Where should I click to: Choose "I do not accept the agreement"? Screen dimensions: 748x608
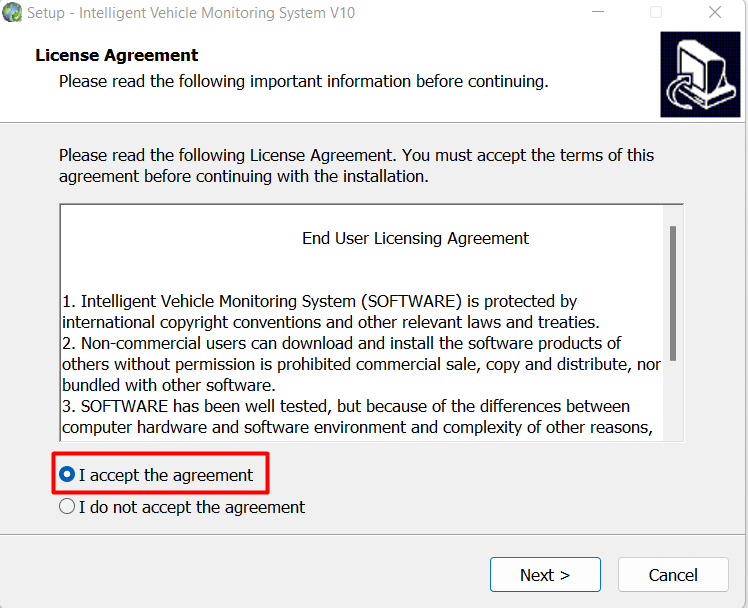pyautogui.click(x=68, y=507)
